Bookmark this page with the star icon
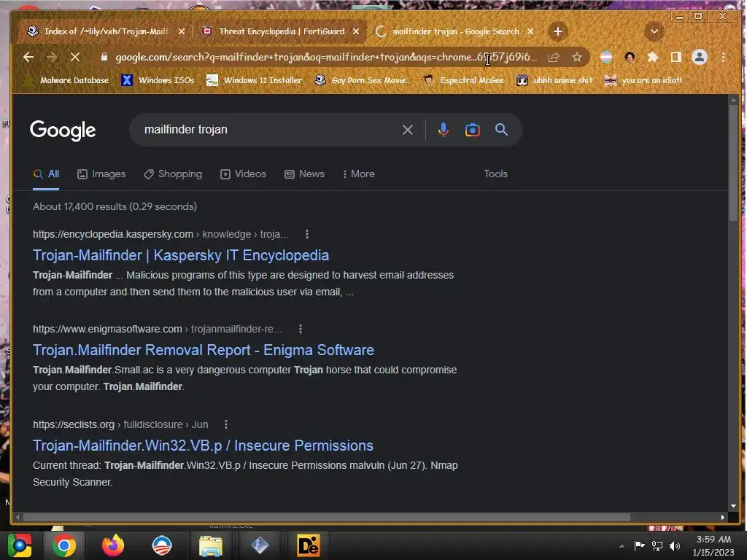Viewport: 747px width, 560px height. pyautogui.click(x=577, y=58)
